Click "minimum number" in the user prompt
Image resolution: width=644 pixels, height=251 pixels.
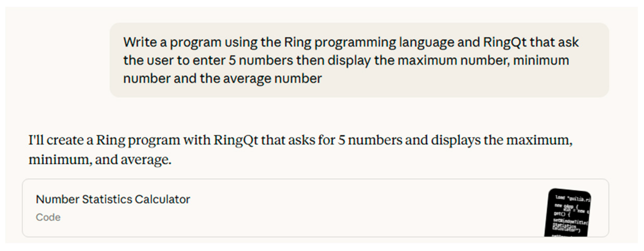click(541, 60)
